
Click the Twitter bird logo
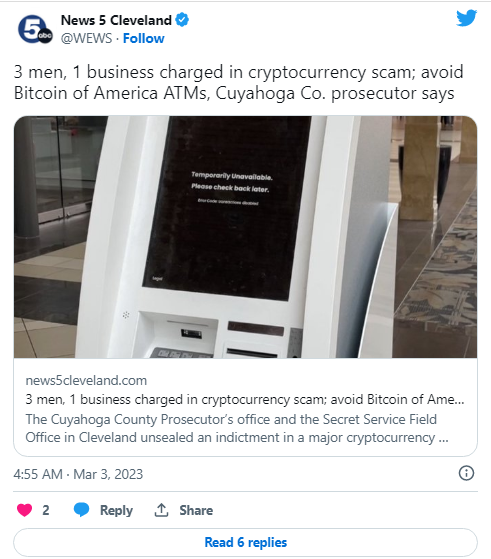pyautogui.click(x=466, y=18)
